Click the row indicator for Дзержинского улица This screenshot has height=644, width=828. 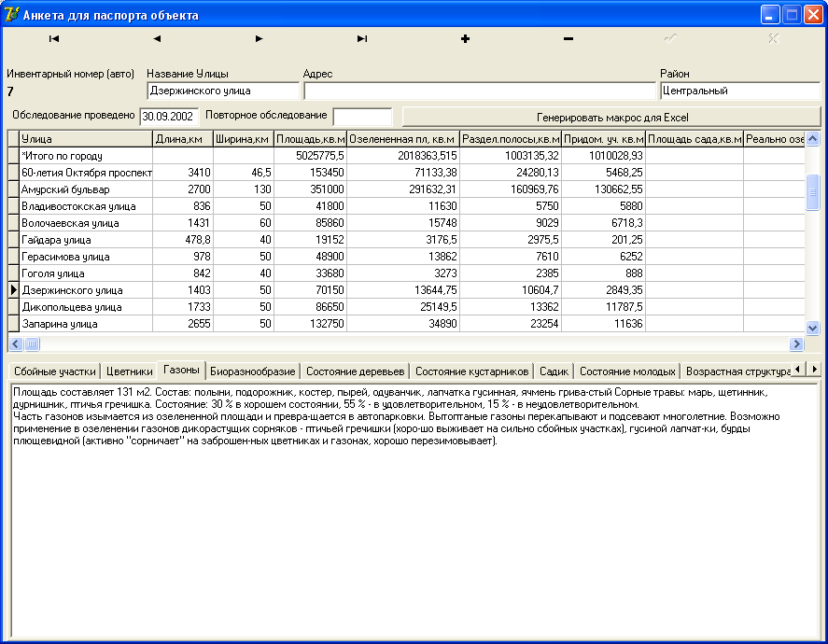point(14,289)
